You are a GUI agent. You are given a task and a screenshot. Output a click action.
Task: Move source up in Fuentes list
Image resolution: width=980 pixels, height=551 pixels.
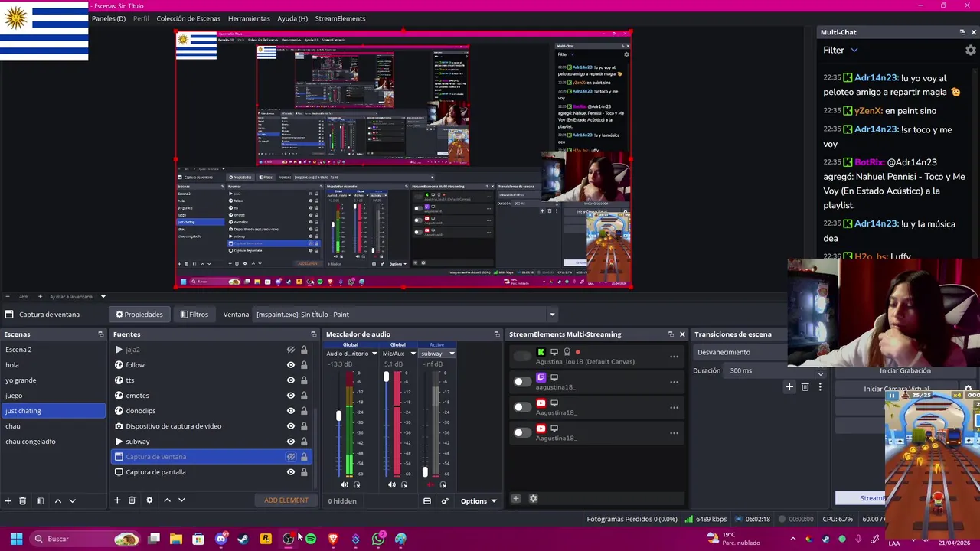pyautogui.click(x=167, y=500)
